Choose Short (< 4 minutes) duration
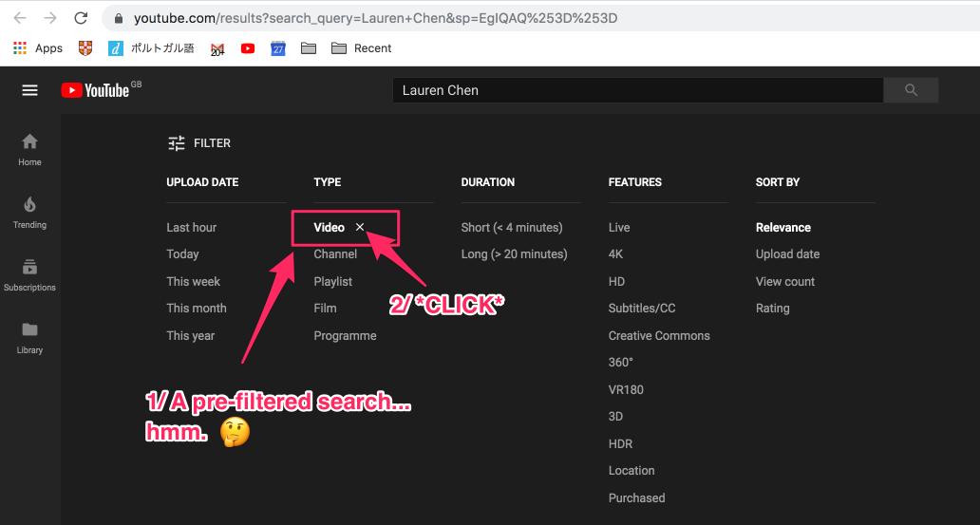 click(512, 228)
